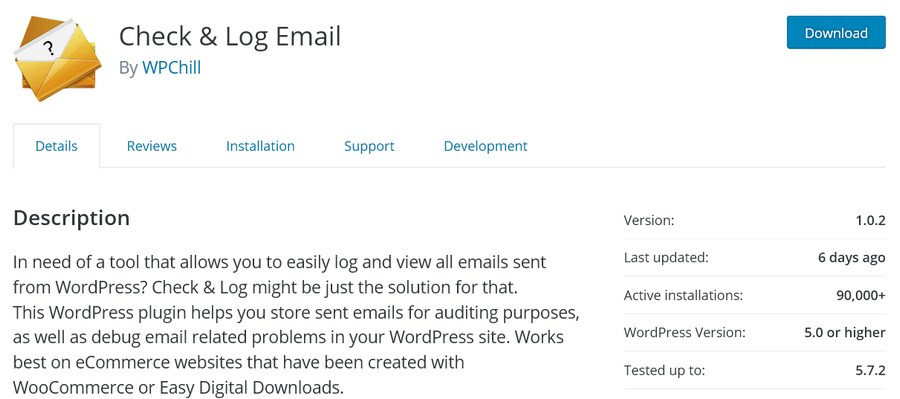Image resolution: width=900 pixels, height=399 pixels.
Task: Switch to the Reviews tab
Action: click(x=152, y=146)
